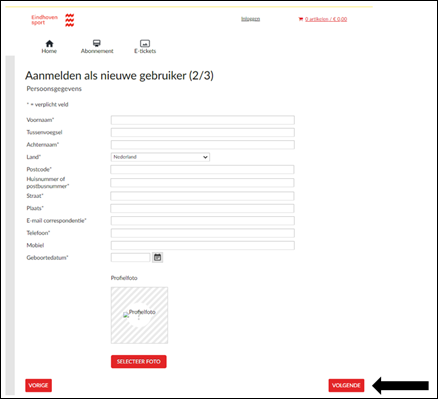
Task: Click into the Straat field
Action: pos(202,196)
